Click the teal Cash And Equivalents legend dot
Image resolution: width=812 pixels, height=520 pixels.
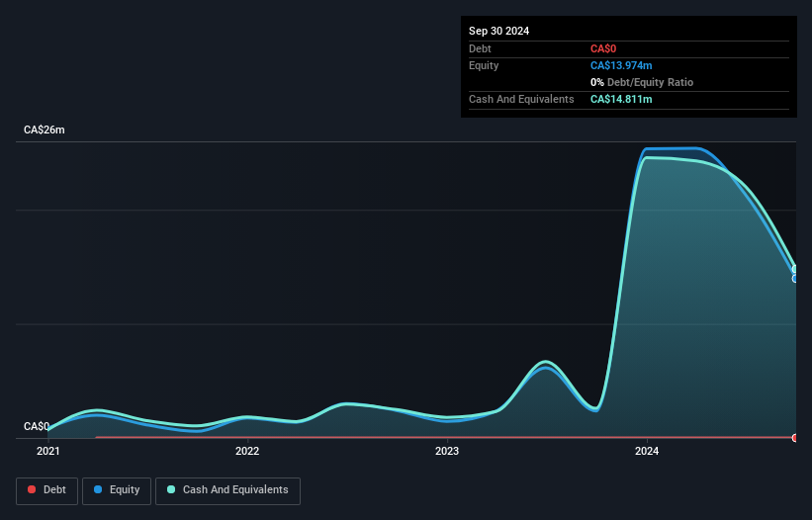tap(171, 489)
